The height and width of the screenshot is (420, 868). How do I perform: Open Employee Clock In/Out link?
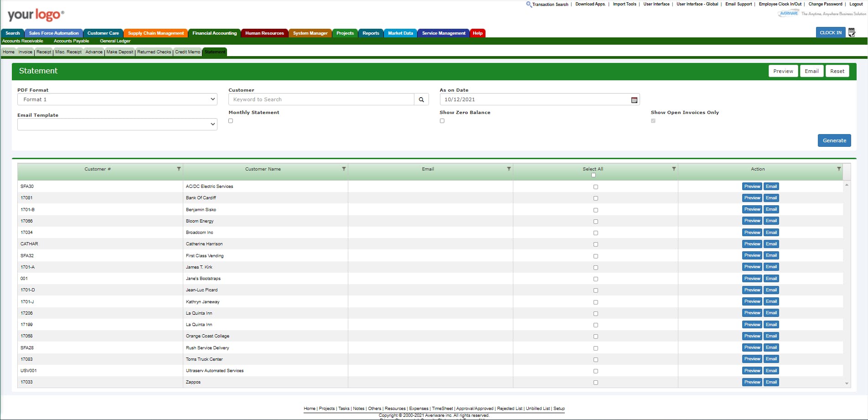[780, 4]
